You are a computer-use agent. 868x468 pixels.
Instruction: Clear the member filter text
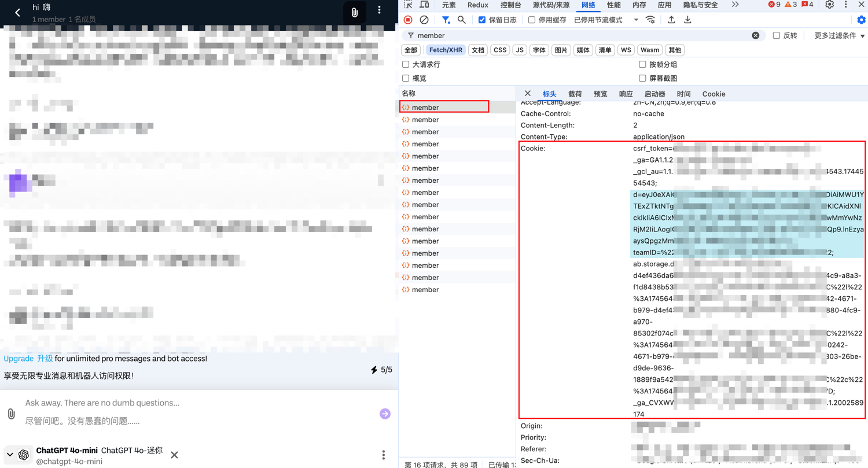click(755, 35)
